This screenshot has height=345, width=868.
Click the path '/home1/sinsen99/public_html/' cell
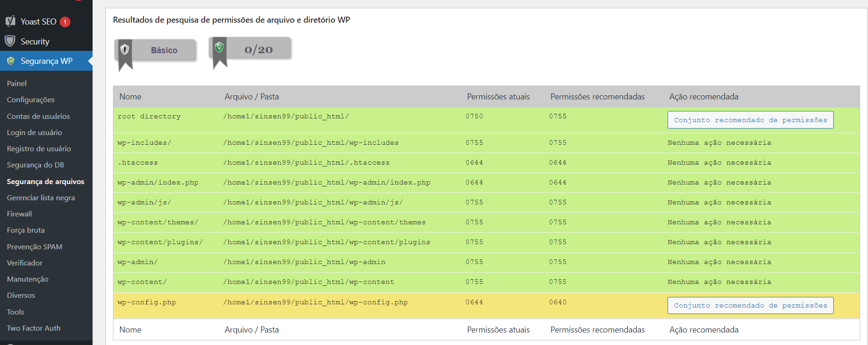(286, 116)
